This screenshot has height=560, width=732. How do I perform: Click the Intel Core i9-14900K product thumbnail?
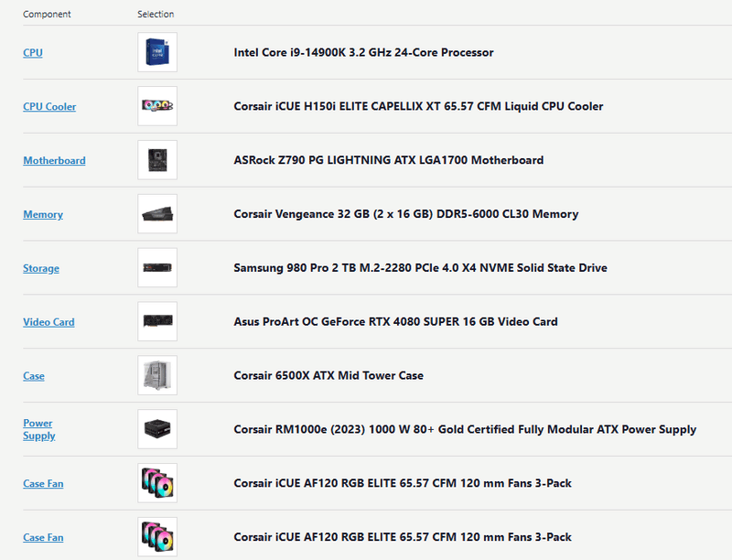click(x=156, y=52)
